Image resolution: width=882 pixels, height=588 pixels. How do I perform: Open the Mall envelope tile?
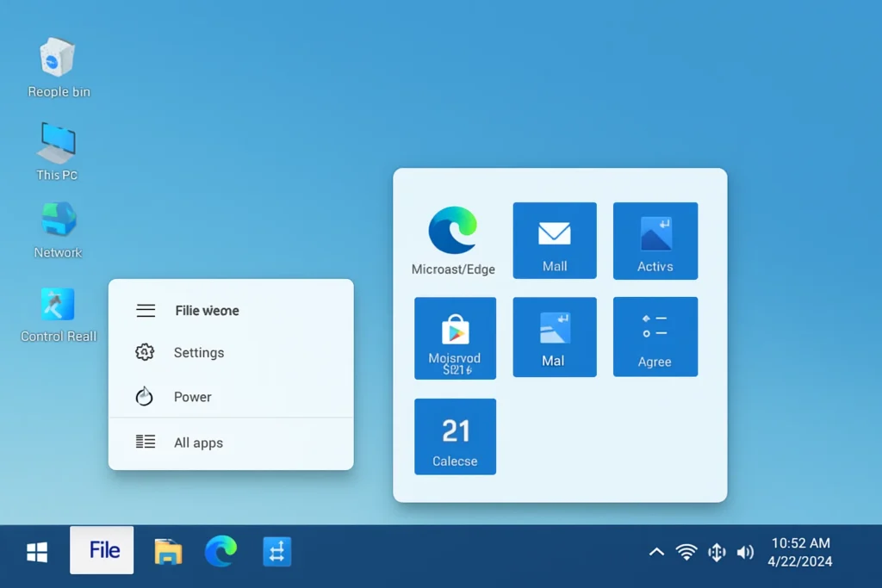pos(555,240)
